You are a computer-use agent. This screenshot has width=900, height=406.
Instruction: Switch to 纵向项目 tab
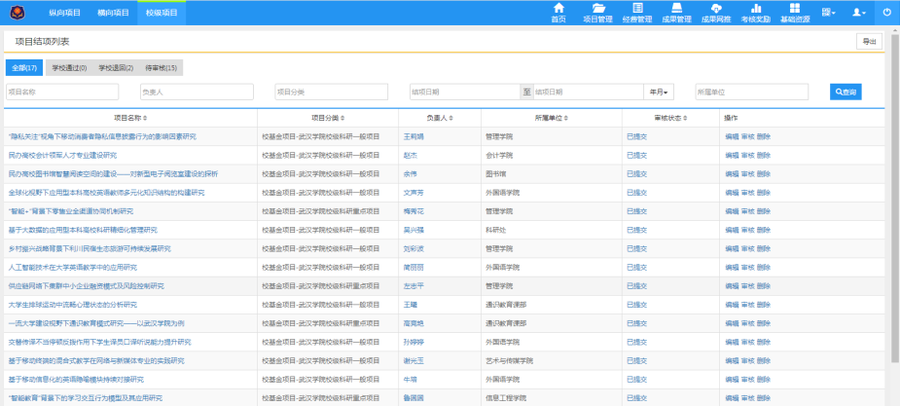point(64,12)
